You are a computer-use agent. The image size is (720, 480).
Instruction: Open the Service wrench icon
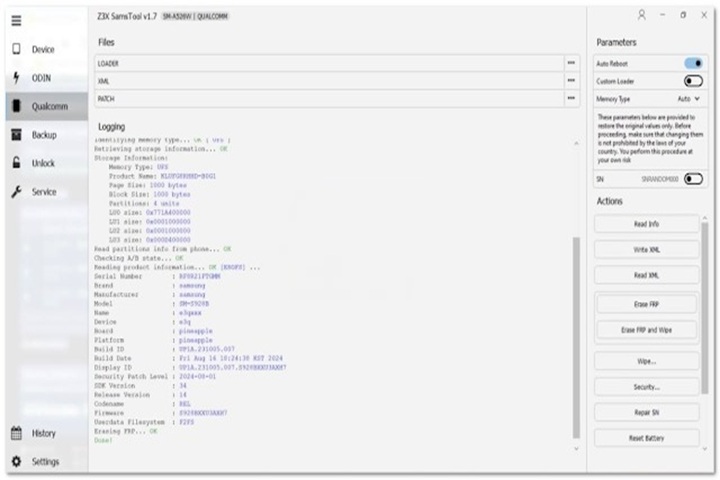click(x=16, y=192)
